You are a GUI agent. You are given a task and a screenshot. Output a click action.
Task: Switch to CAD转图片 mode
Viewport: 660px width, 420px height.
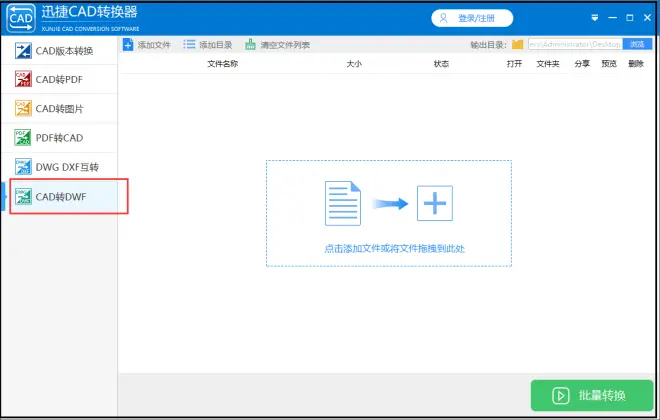(59, 109)
